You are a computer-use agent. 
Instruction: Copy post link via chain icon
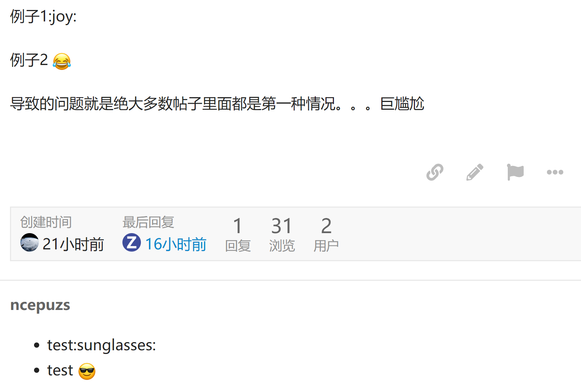click(x=435, y=172)
